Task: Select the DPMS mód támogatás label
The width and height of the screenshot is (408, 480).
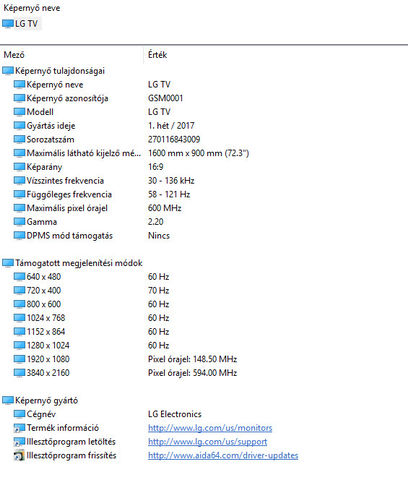Action: coord(70,235)
